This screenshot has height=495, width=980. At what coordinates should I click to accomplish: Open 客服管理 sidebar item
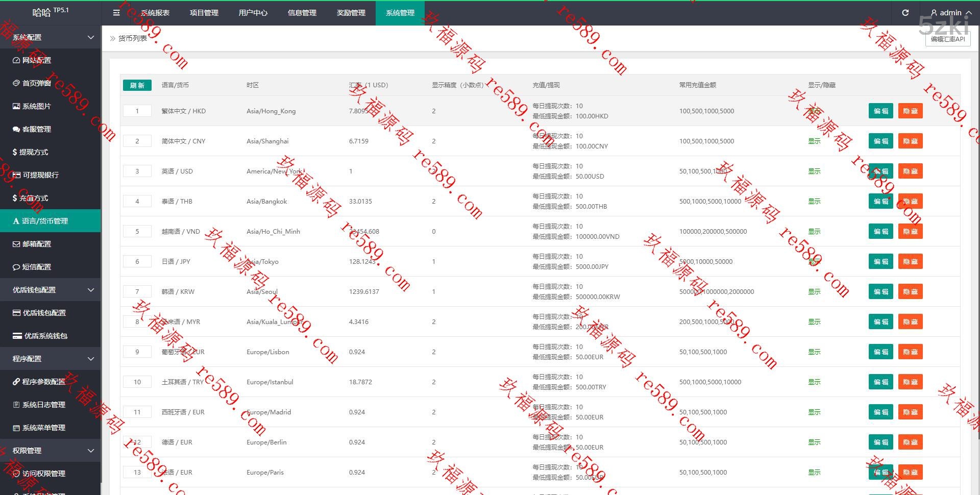coord(36,129)
